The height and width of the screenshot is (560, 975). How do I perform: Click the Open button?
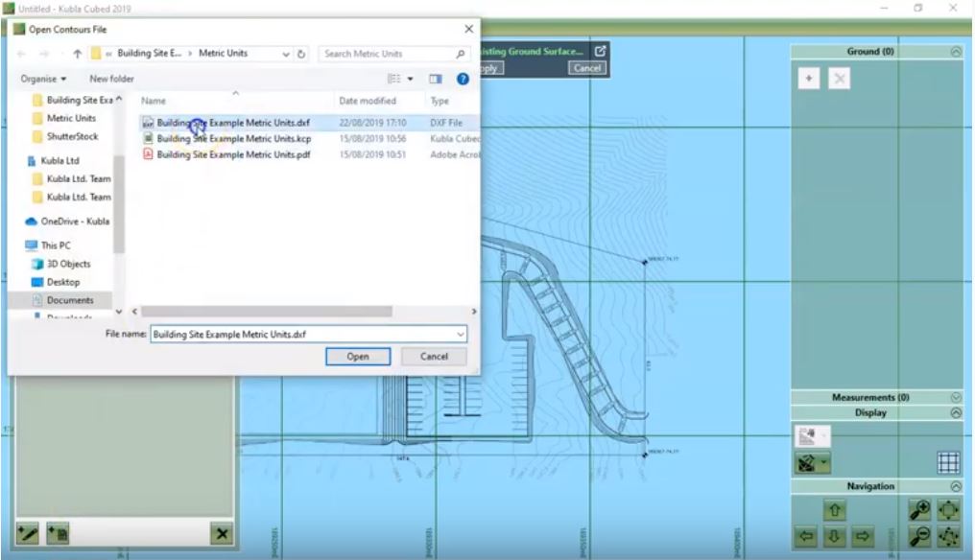tap(358, 357)
